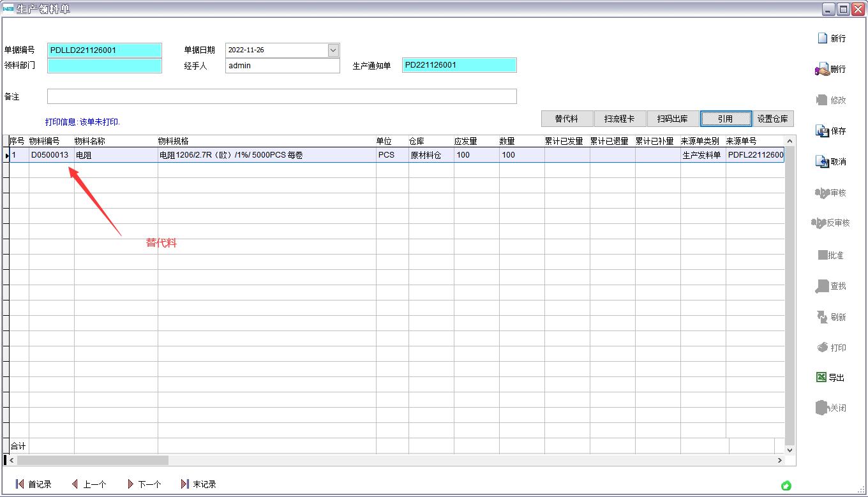
Task: Click the 新行 new row icon
Action: click(823, 38)
